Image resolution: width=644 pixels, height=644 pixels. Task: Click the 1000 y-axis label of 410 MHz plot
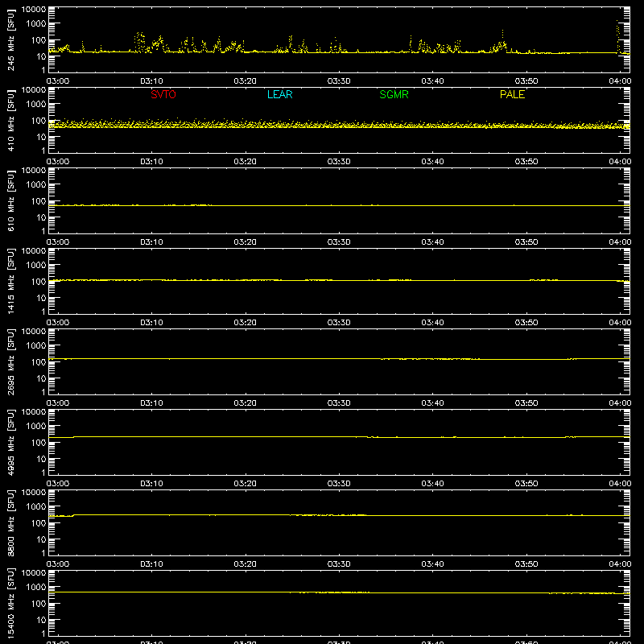36,105
